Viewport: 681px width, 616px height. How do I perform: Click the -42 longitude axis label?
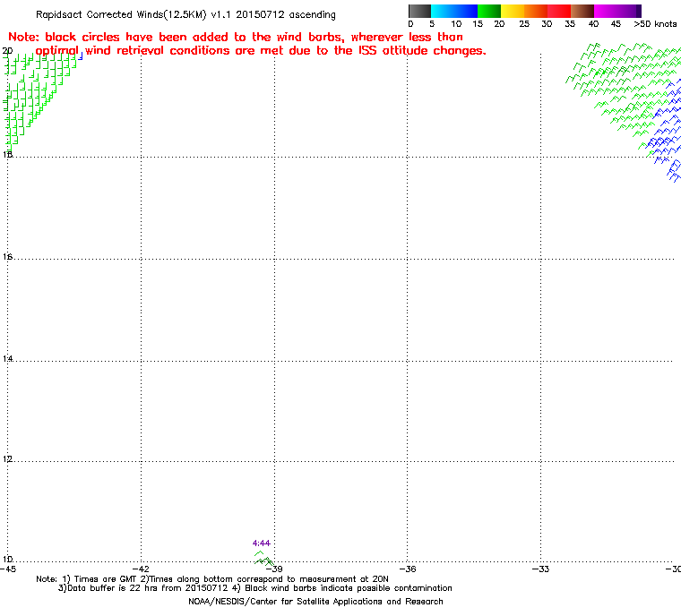(141, 569)
